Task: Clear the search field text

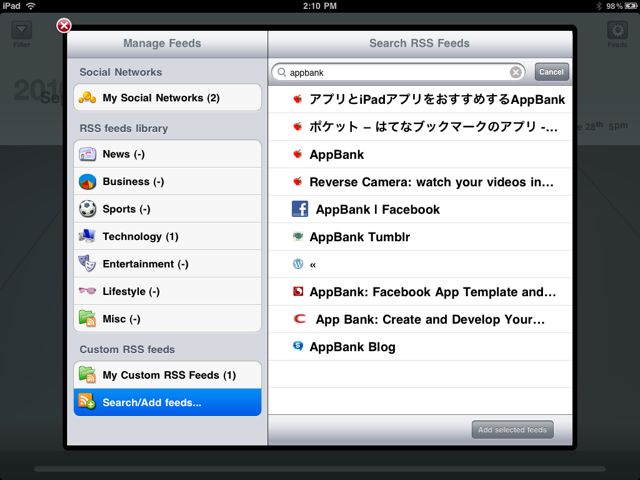Action: [x=516, y=72]
